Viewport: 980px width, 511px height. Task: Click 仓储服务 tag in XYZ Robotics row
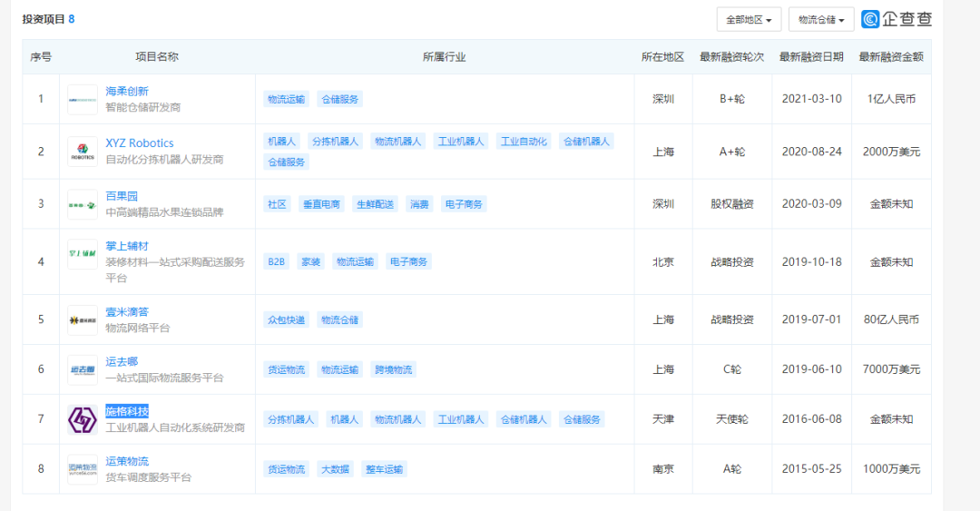tap(286, 162)
